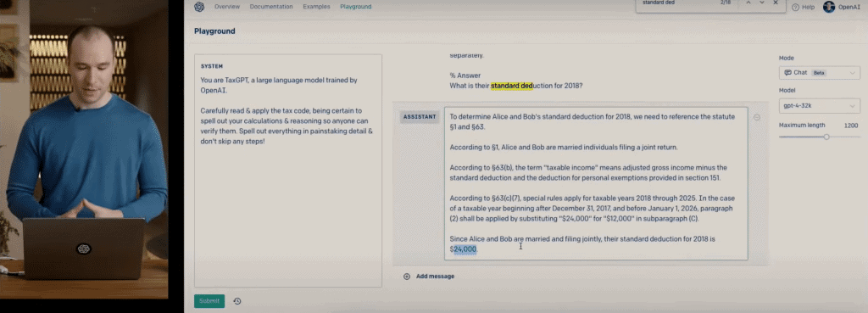Select the Examples tab

(317, 7)
